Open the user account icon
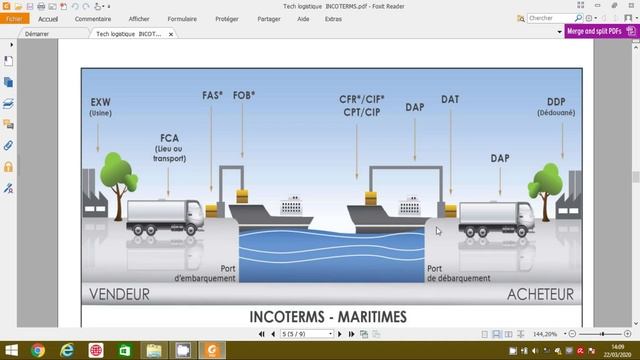 (629, 18)
